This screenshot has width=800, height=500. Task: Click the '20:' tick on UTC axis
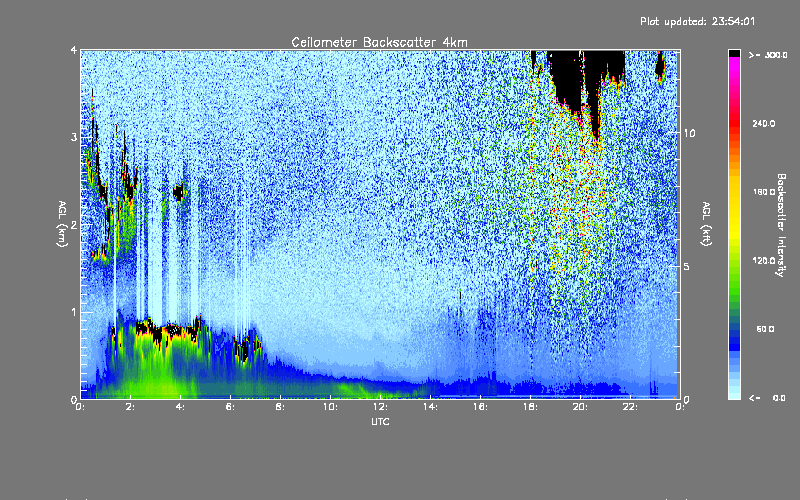pyautogui.click(x=580, y=407)
